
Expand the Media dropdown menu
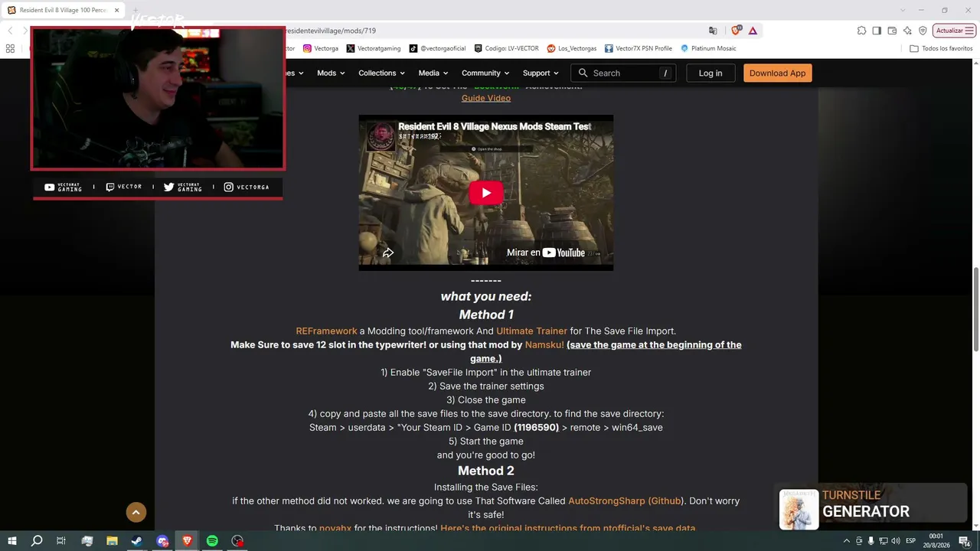[433, 73]
